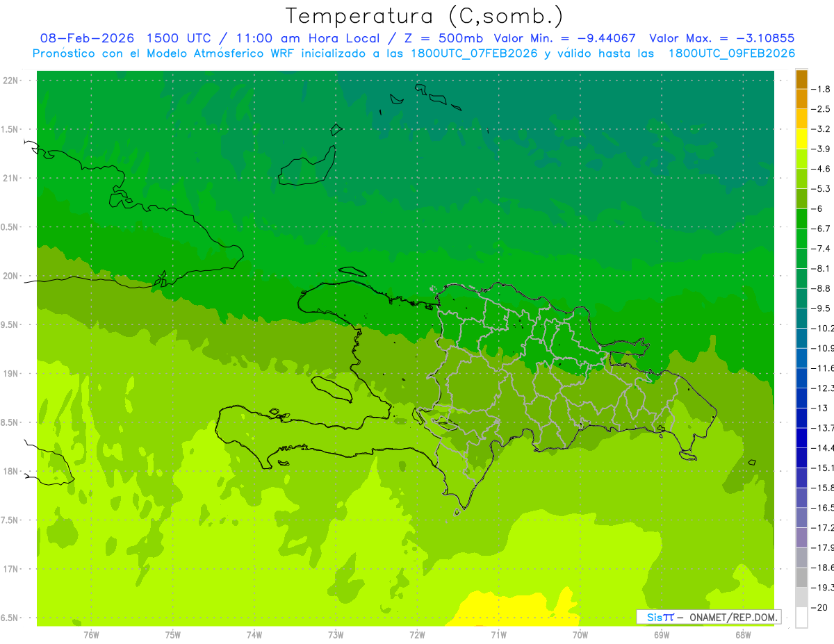834x644 pixels.
Task: Click the '72W' longitude label
Action: click(x=417, y=634)
